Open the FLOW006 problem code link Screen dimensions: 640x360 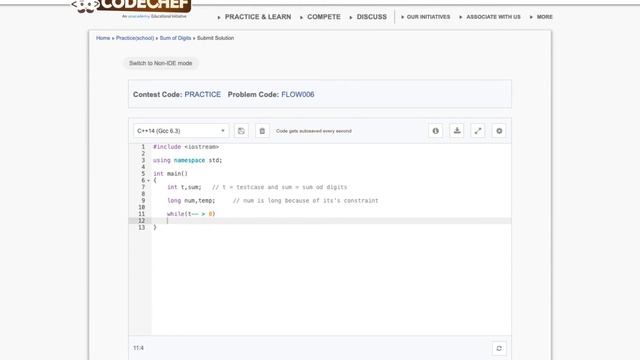[x=298, y=94]
